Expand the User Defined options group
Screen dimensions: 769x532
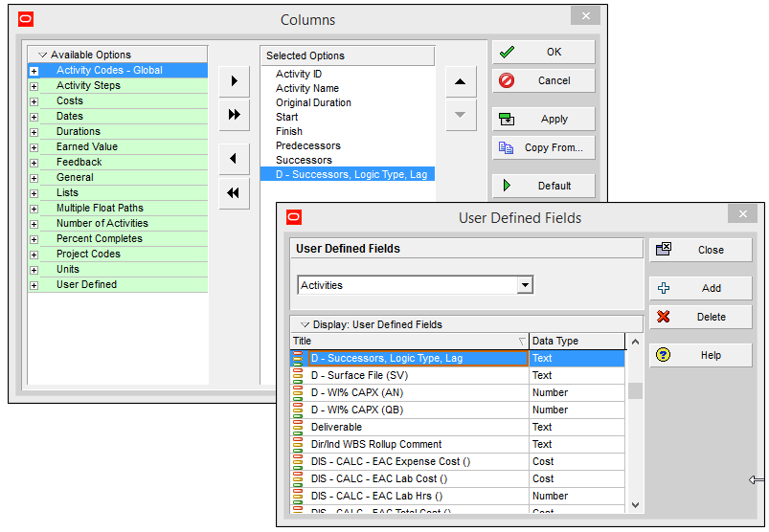point(34,285)
